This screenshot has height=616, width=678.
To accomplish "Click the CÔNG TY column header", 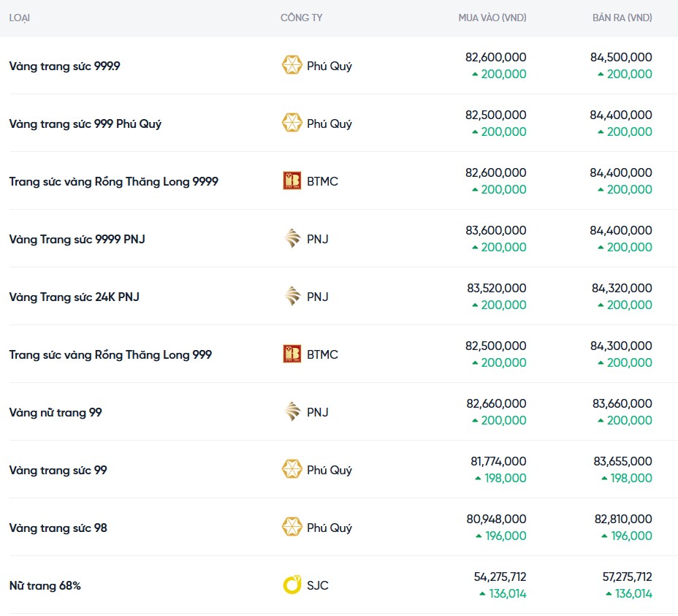I will tap(301, 18).
